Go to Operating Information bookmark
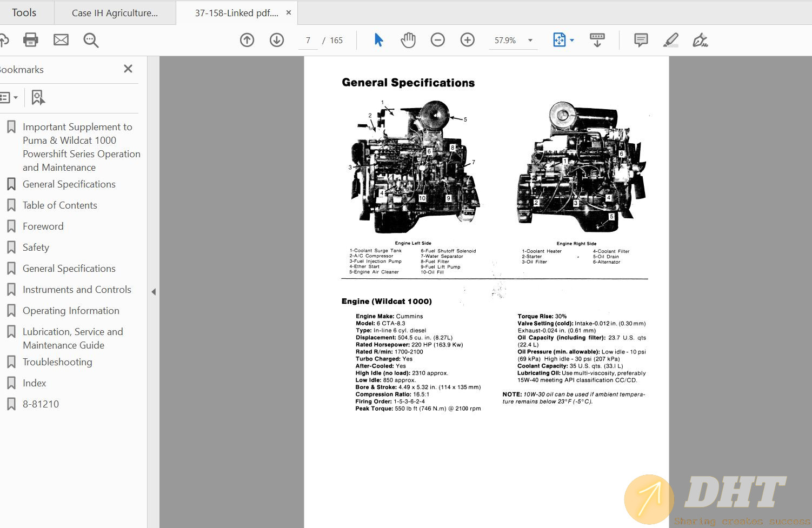This screenshot has height=528, width=812. coord(71,311)
